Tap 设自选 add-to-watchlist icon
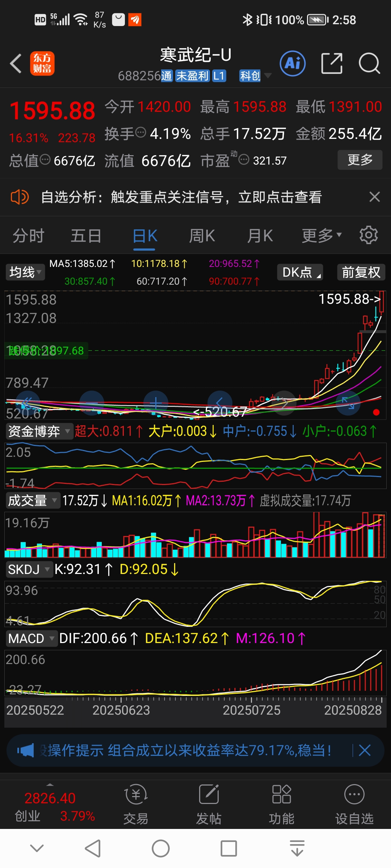 [x=354, y=804]
